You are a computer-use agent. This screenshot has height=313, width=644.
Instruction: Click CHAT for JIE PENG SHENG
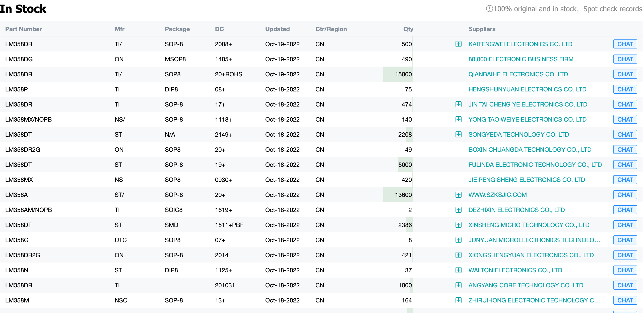tap(625, 180)
